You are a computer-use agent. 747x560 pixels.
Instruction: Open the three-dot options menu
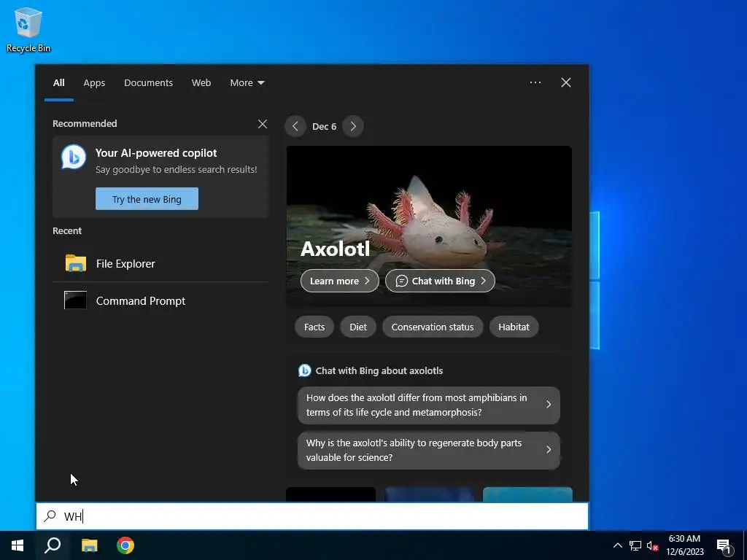[x=535, y=82]
